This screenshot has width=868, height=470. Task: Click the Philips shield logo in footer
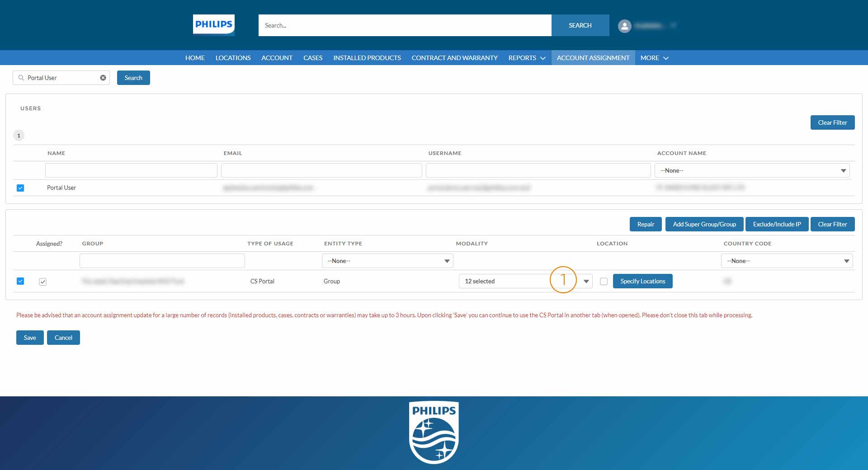[434, 432]
